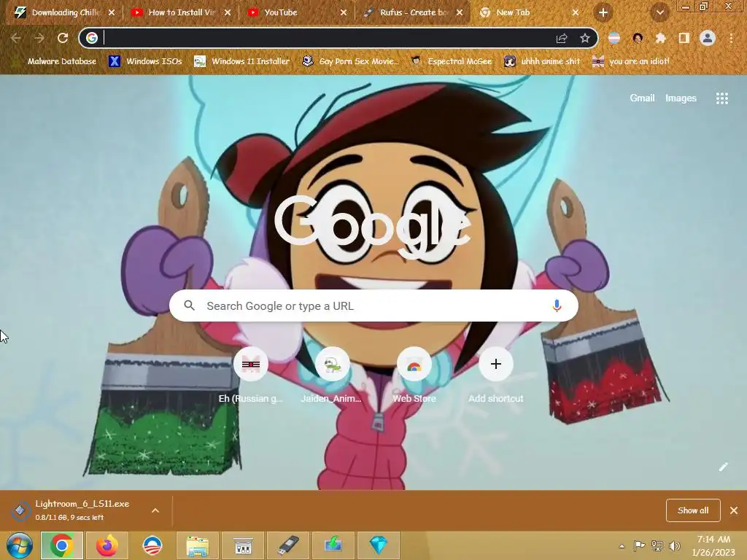
Task: Start voice search with the microphone
Action: [557, 306]
